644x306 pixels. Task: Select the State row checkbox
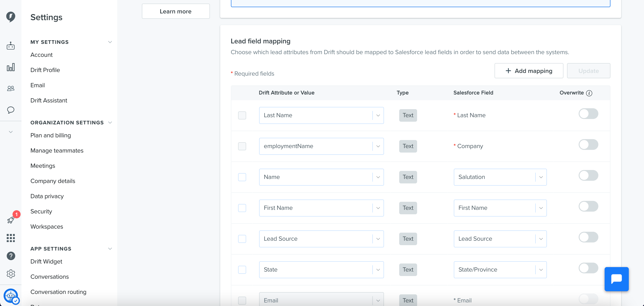242,270
